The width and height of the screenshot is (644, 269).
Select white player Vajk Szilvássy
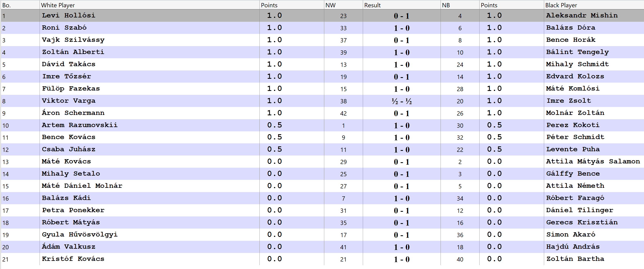pyautogui.click(x=73, y=40)
